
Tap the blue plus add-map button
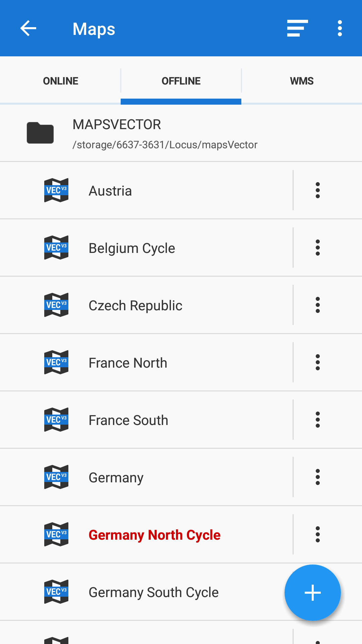[312, 593]
